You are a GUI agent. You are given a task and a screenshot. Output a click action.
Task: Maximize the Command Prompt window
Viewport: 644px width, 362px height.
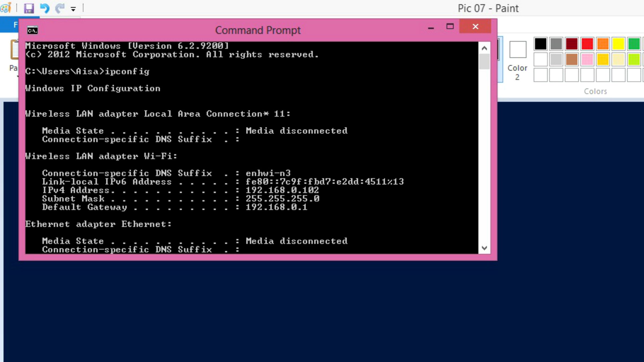coord(450,27)
